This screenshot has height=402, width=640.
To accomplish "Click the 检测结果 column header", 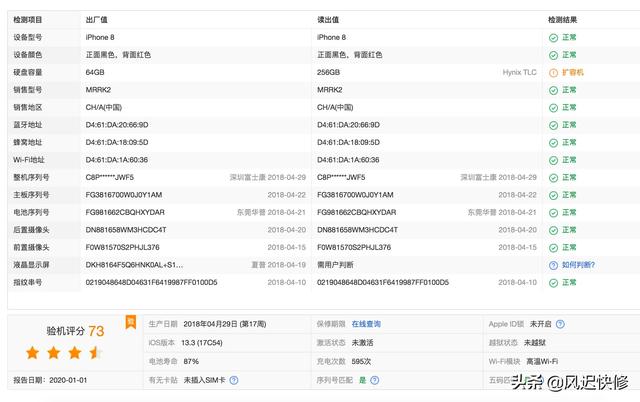I will pyautogui.click(x=562, y=20).
